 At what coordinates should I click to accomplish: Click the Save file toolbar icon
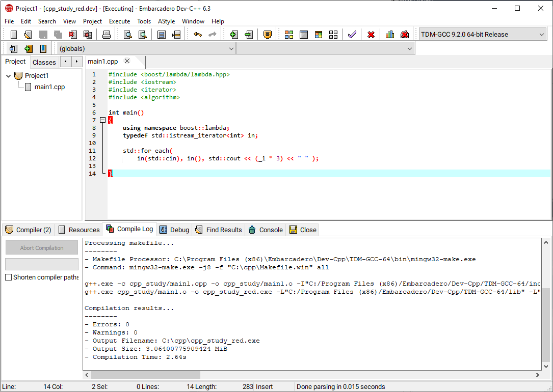(x=43, y=35)
